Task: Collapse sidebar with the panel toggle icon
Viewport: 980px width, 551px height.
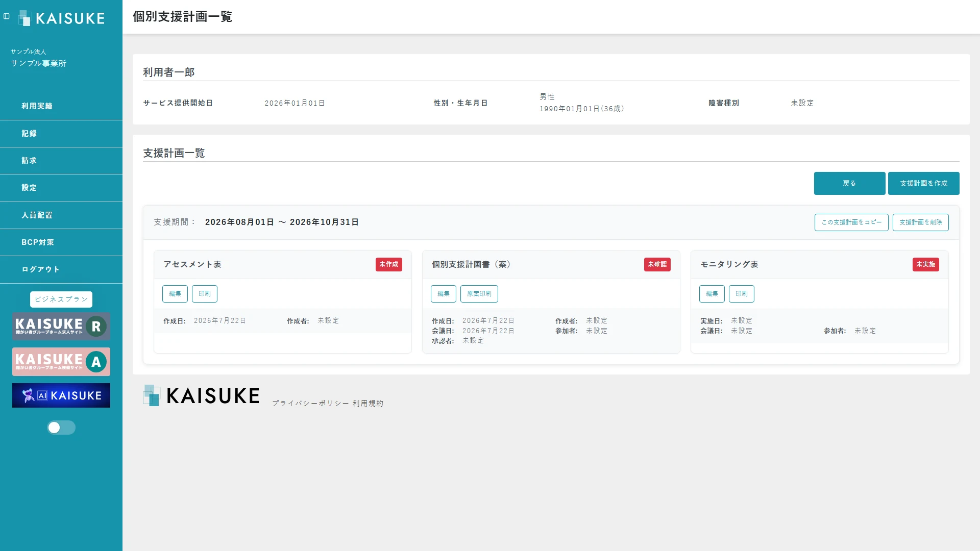Action: pos(7,16)
